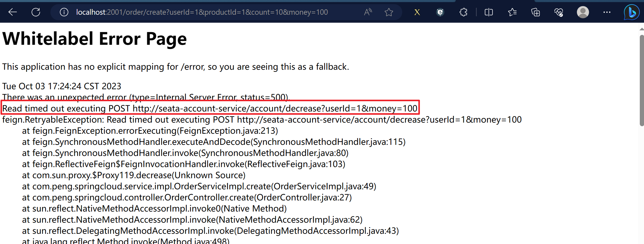Click 'NativeMethodAccessorImpl.invoke' line ending java:62
This screenshot has width=644, height=244.
pyautogui.click(x=192, y=220)
